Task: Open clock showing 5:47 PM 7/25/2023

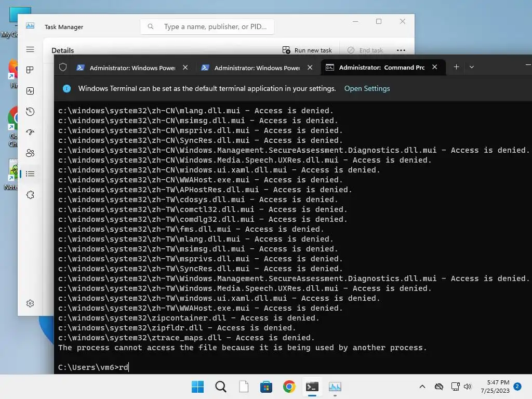Action: (x=495, y=387)
